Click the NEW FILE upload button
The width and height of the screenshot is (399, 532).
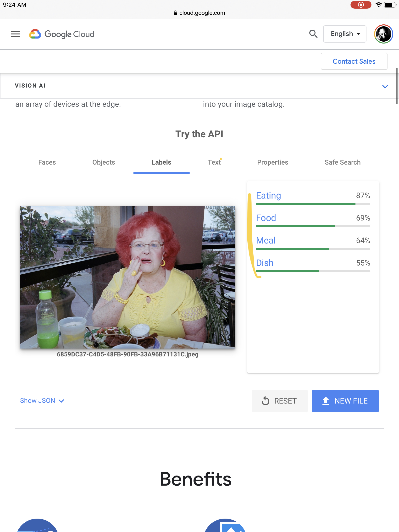coord(345,401)
